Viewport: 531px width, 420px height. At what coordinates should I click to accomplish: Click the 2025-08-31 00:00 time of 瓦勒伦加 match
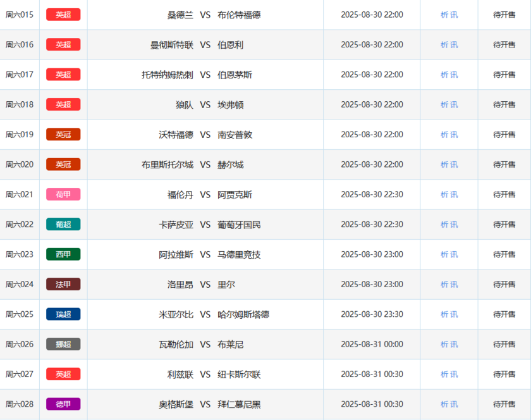tap(372, 344)
